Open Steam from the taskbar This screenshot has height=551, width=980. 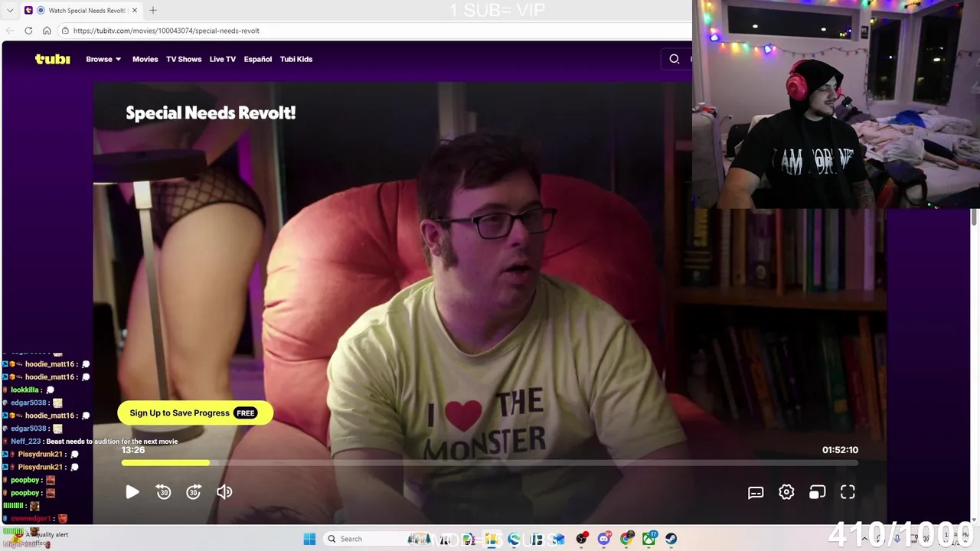671,539
